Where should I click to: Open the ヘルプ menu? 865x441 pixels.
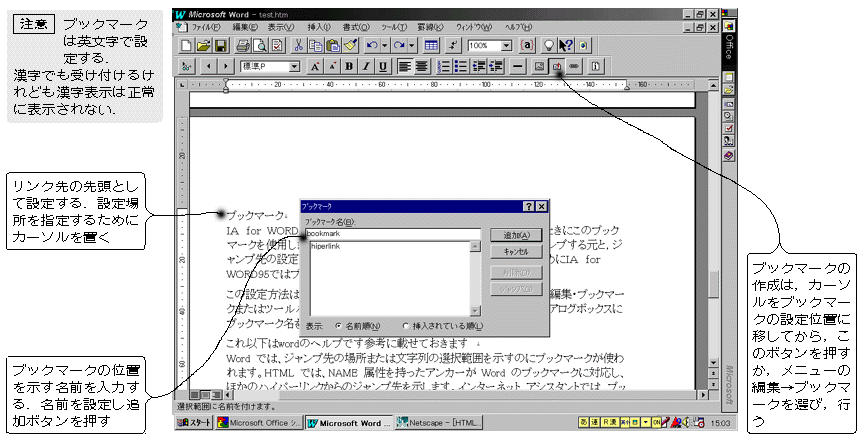pos(519,26)
